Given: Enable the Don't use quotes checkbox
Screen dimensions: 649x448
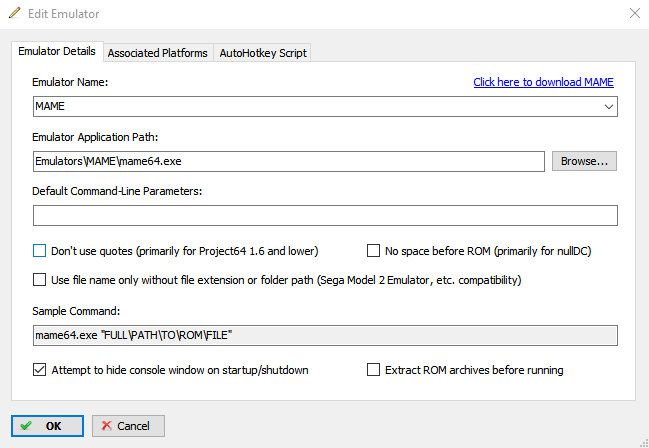Looking at the screenshot, I should [39, 250].
